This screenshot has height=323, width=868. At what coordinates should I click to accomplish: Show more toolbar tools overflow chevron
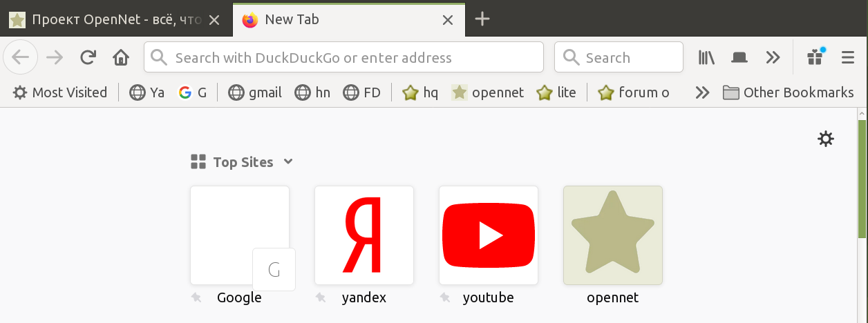point(773,57)
